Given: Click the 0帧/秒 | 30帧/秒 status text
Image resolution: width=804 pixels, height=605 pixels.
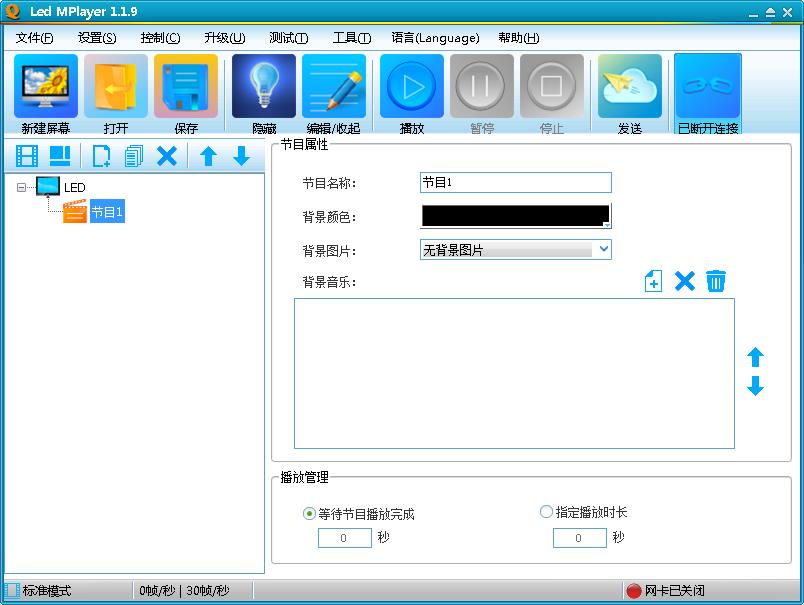Looking at the screenshot, I should (184, 591).
